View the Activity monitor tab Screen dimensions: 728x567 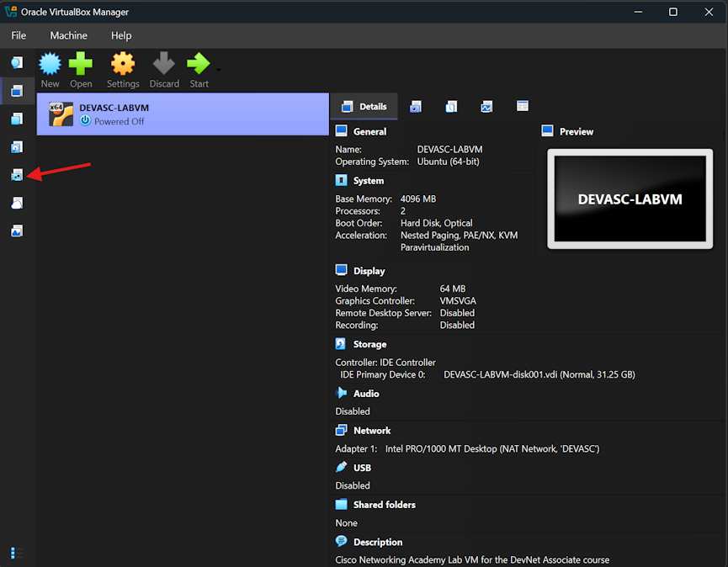pyautogui.click(x=486, y=106)
